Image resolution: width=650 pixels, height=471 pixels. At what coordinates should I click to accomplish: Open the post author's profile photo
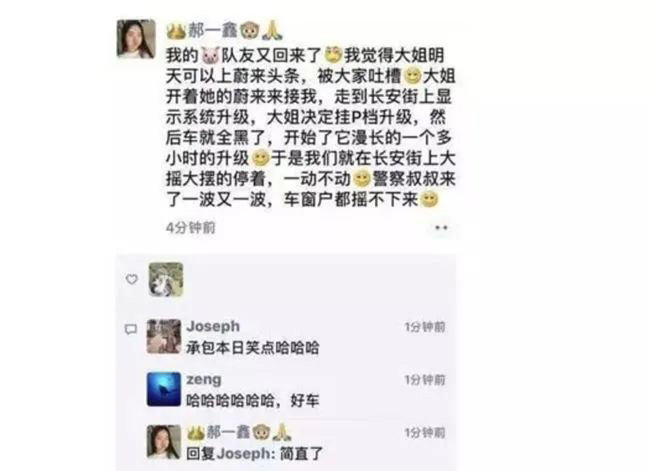pos(136,38)
